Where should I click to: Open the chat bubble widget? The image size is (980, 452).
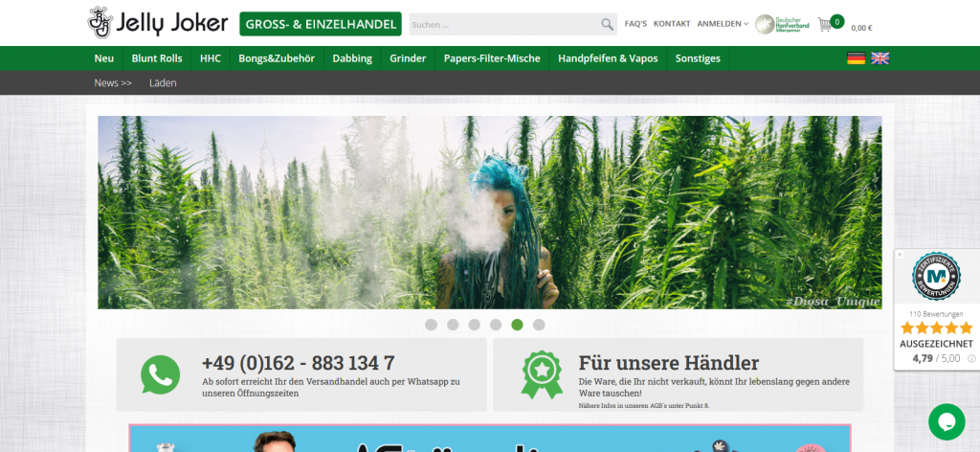(947, 421)
